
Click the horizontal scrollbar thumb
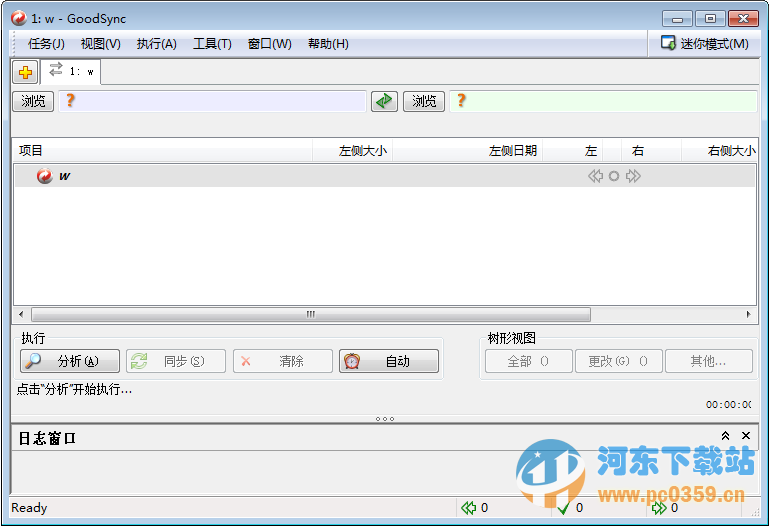pos(311,314)
